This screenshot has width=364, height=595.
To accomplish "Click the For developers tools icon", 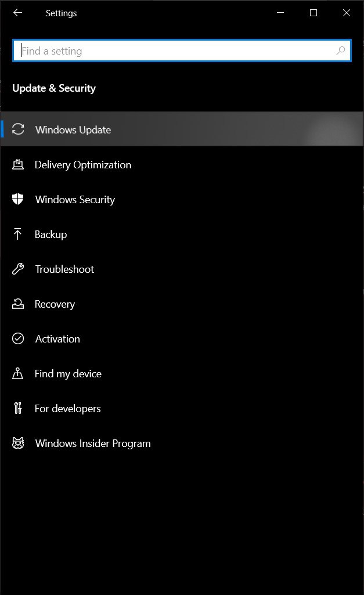I will pos(18,408).
